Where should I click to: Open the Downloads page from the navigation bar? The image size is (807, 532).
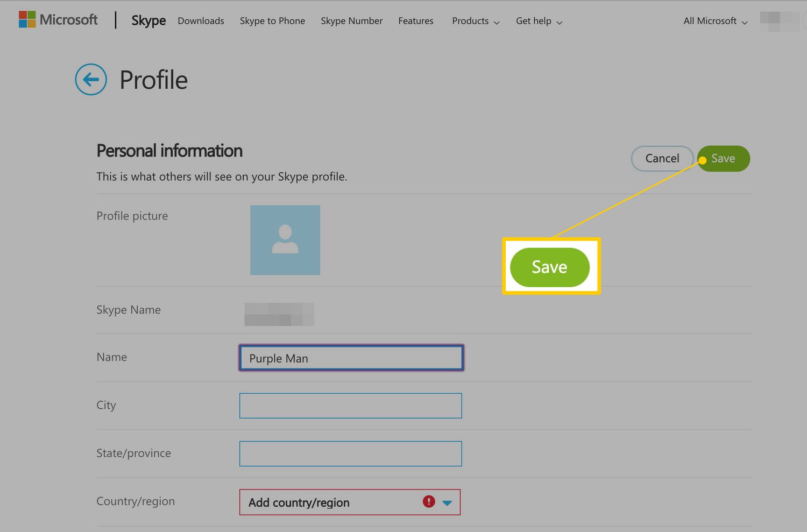click(201, 21)
